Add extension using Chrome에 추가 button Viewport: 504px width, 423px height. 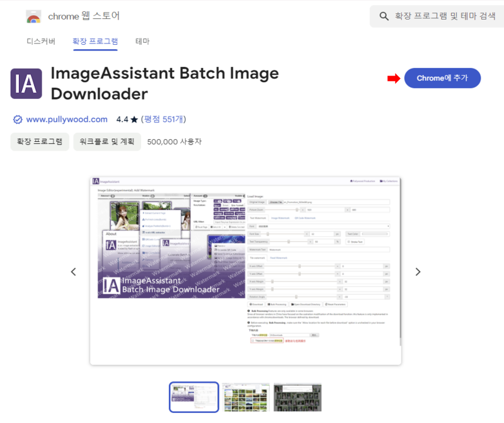coord(442,78)
